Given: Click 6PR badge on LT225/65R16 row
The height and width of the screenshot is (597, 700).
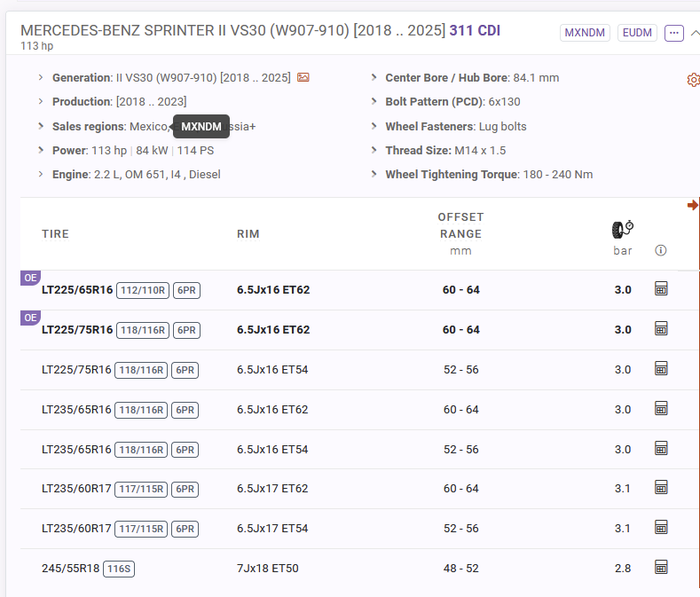Looking at the screenshot, I should pyautogui.click(x=186, y=290).
